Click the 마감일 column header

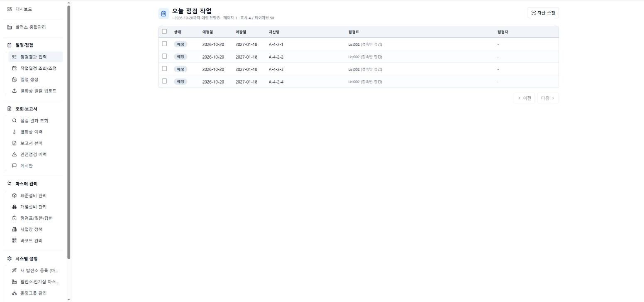coord(241,32)
